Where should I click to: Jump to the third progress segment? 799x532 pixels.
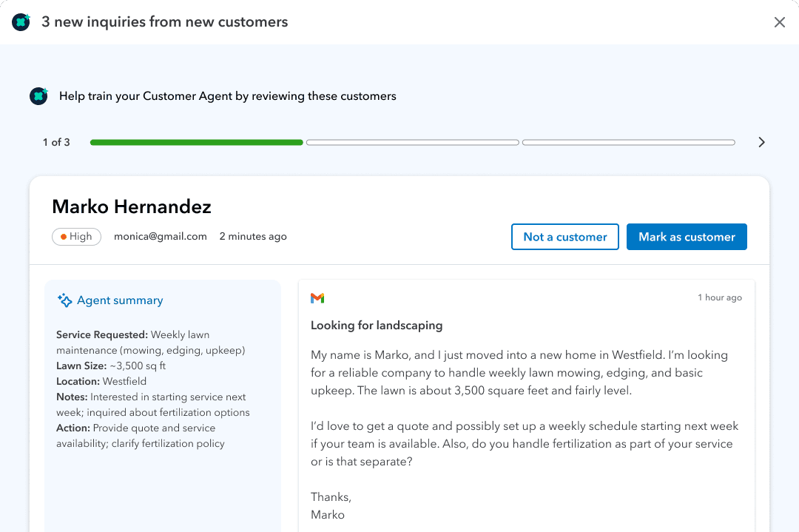[628, 142]
